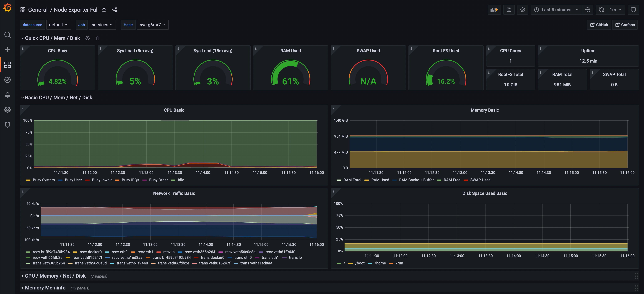Click the Add panel icon in toolbar
Image resolution: width=644 pixels, height=294 pixels.
pyautogui.click(x=494, y=10)
